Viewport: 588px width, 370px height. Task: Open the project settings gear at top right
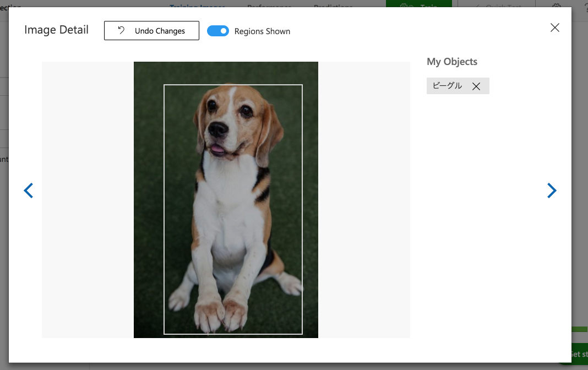click(557, 6)
